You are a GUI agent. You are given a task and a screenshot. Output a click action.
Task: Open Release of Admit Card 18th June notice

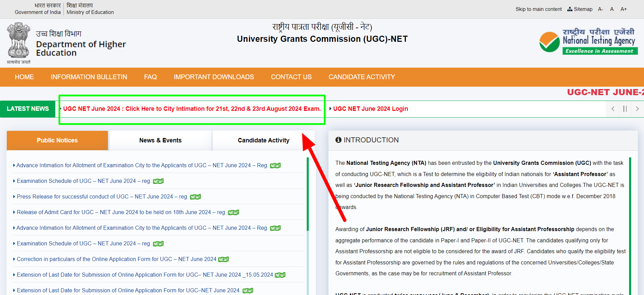[x=121, y=212]
